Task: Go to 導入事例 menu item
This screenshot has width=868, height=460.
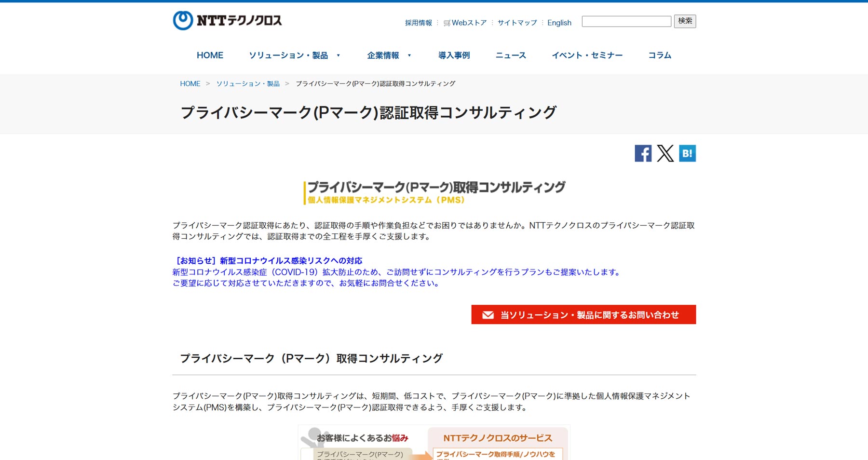Action: 454,55
